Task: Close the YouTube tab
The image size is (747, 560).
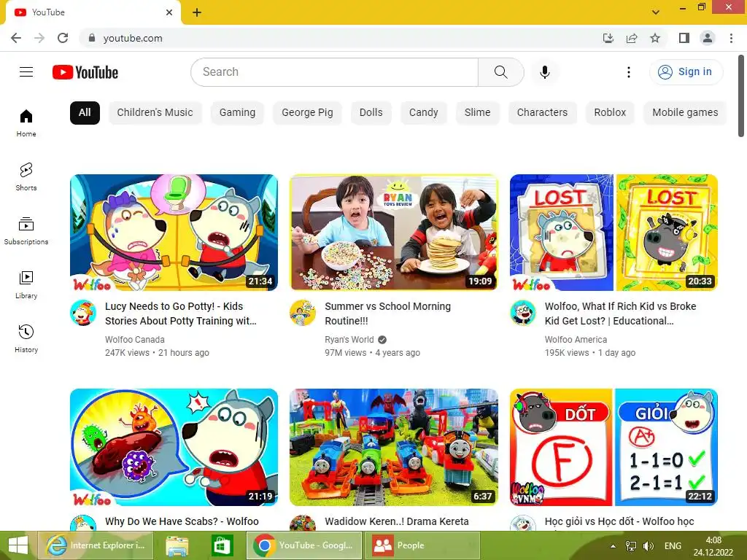Action: tap(169, 12)
